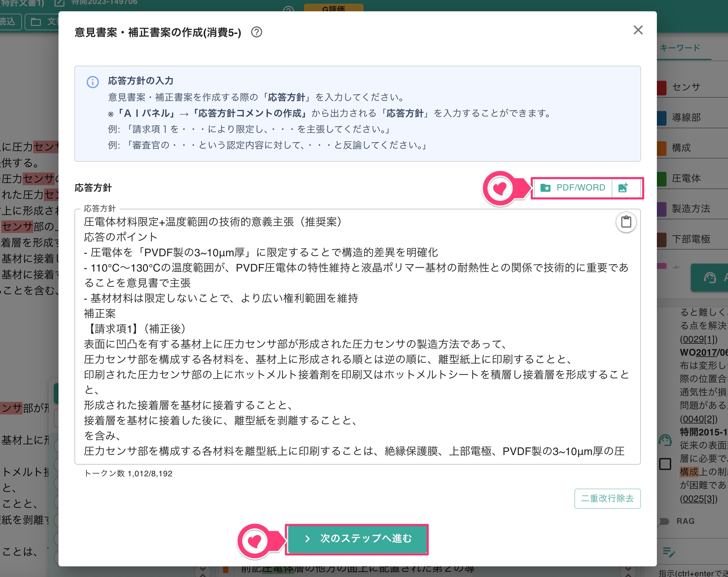This screenshot has width=728, height=577.
Task: Tick the checkbox beside the chat message
Action: (665, 464)
